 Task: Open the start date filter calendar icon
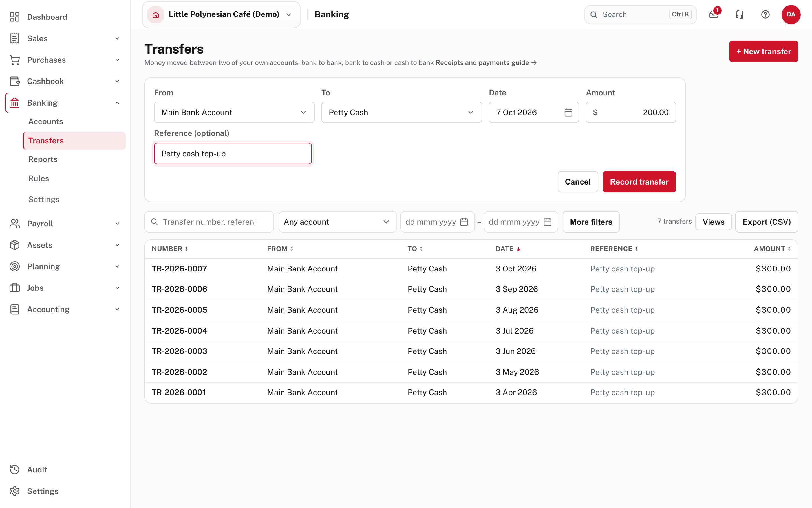pos(464,222)
